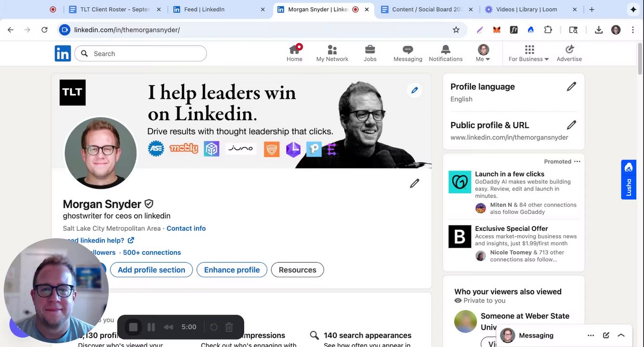Click the GoDaddy ad logo
This screenshot has height=347, width=644.
click(460, 182)
